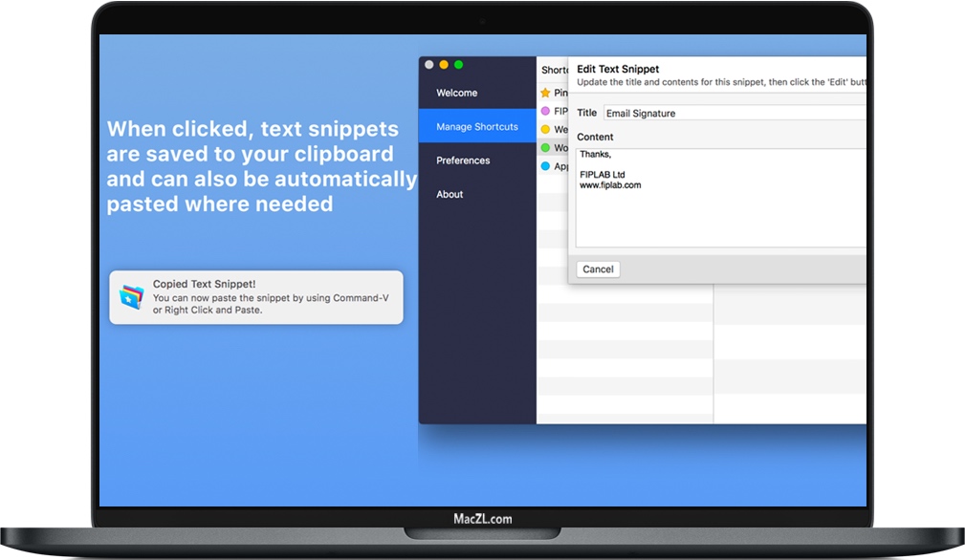Image resolution: width=965 pixels, height=560 pixels.
Task: Dismiss the Copied Text Snippet notification
Action: click(x=256, y=297)
